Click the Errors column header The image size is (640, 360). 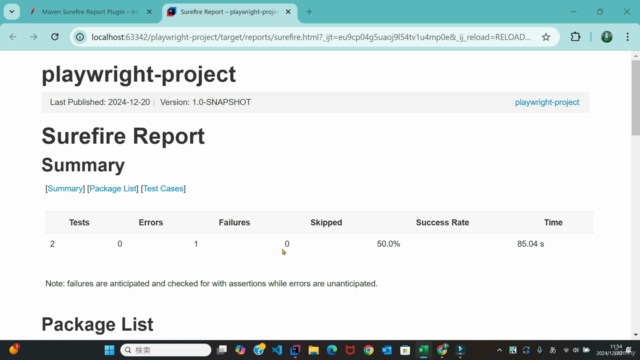[x=151, y=222]
